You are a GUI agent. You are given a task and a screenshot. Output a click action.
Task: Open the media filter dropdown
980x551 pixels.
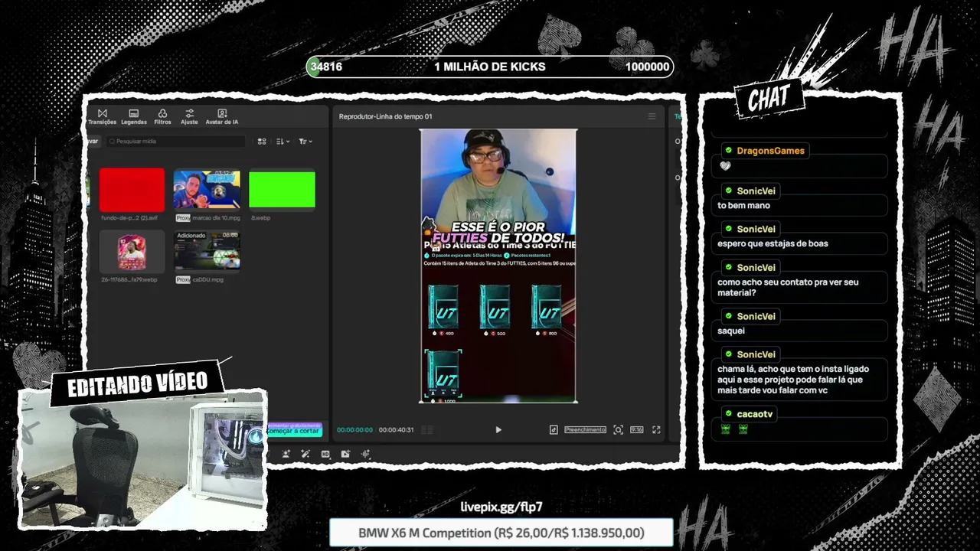coord(305,142)
